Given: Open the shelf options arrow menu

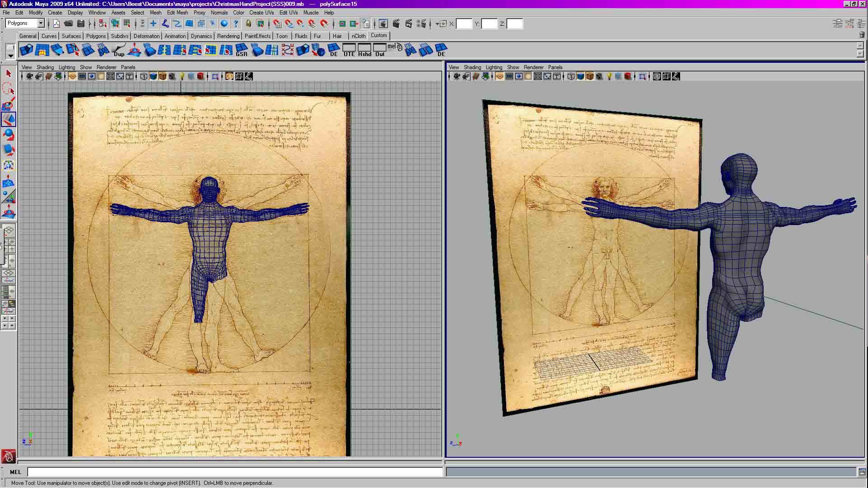Looking at the screenshot, I should [x=10, y=55].
